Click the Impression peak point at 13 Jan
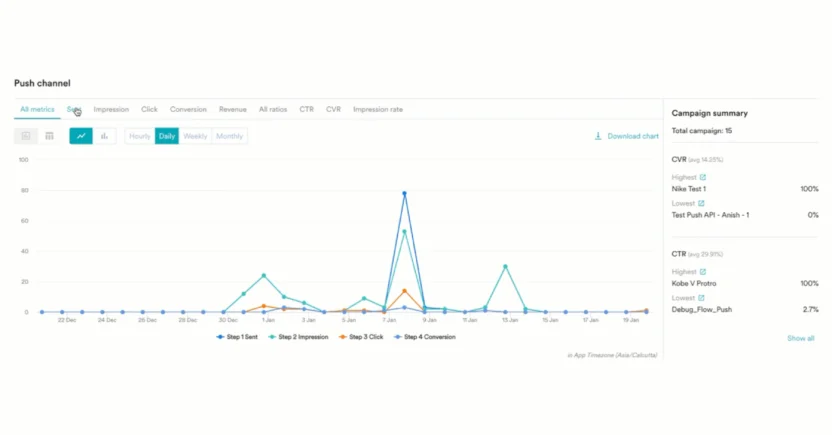 (x=505, y=267)
